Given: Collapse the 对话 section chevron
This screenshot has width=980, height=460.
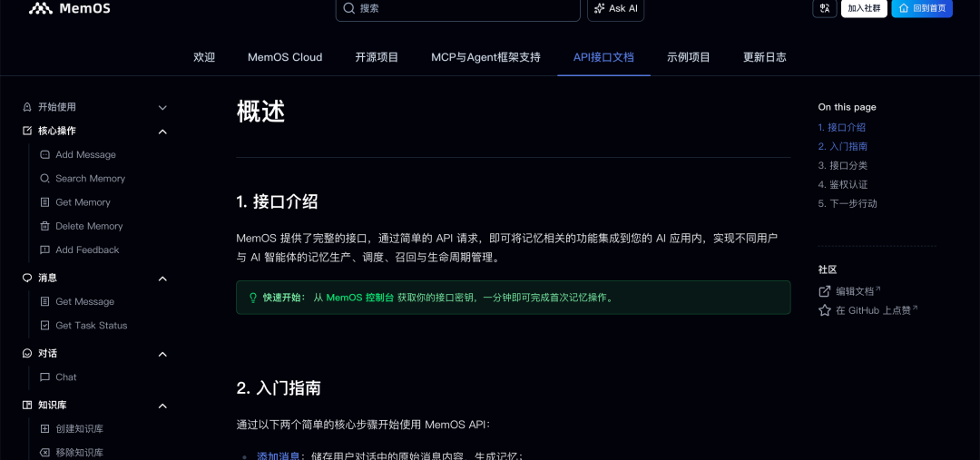Looking at the screenshot, I should pos(162,354).
